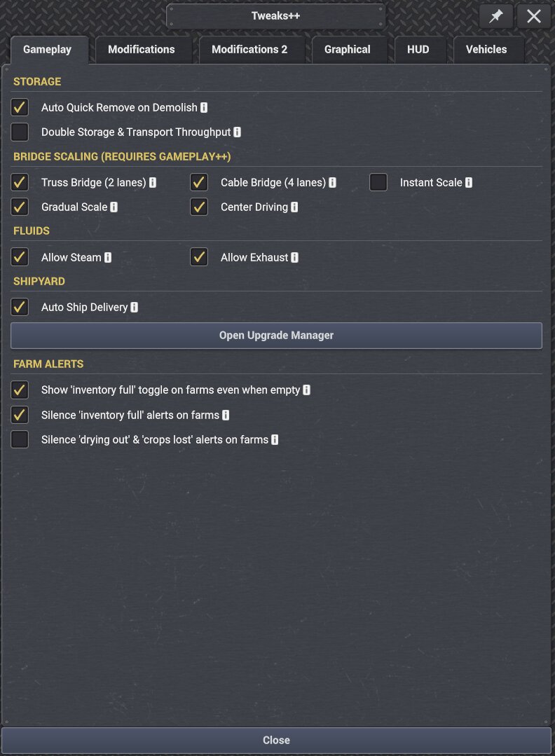Image resolution: width=555 pixels, height=756 pixels.
Task: Show info for Double Storage & Transport Throughput
Action: point(238,132)
